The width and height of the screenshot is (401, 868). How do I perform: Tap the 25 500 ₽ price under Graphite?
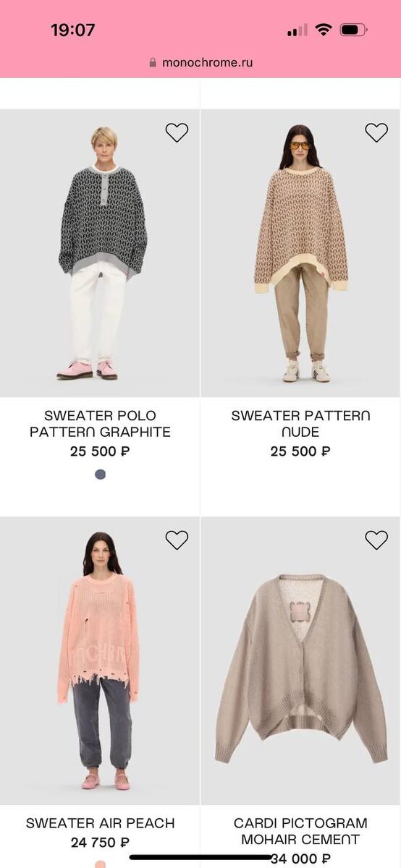(100, 451)
